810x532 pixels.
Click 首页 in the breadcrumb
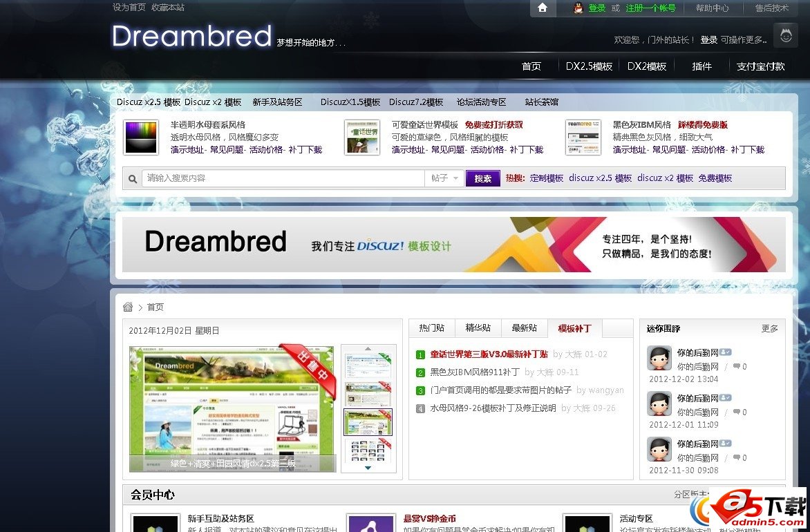point(156,307)
